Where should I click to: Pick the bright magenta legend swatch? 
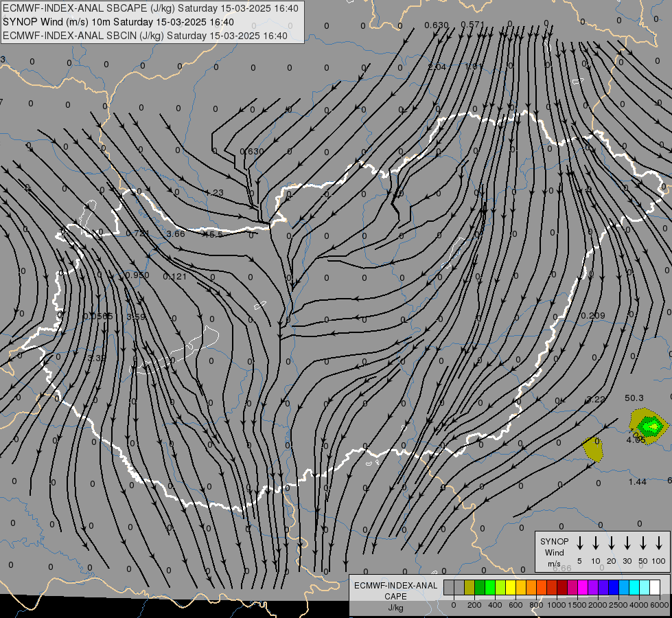(583, 587)
